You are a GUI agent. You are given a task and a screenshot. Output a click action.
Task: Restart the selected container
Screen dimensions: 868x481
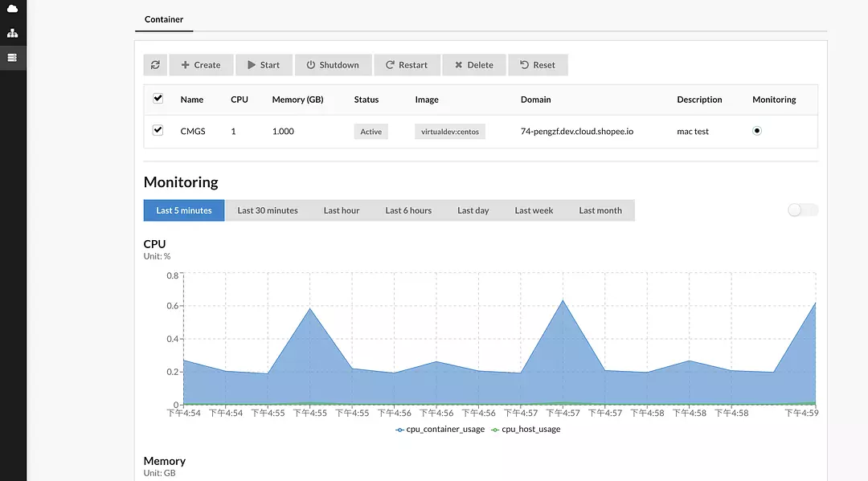pyautogui.click(x=406, y=65)
